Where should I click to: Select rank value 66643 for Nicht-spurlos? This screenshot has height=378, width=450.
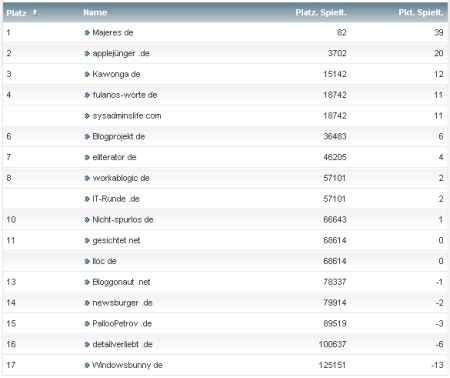click(x=335, y=220)
